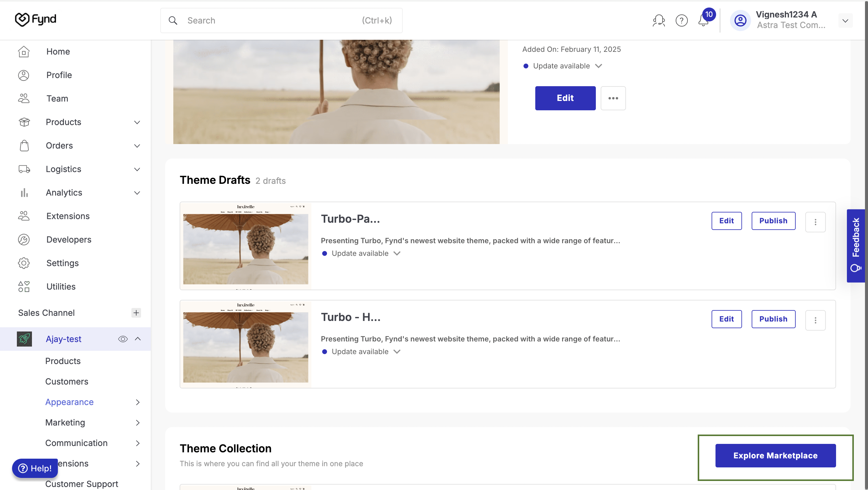Screen dimensions: 868x490
Task: Click the Extensions sidebar icon
Action: (24, 216)
